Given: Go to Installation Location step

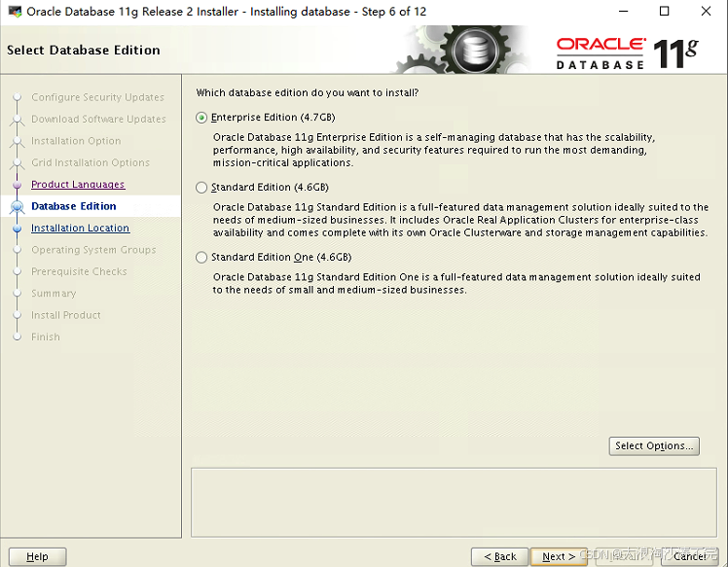Looking at the screenshot, I should 81,228.
